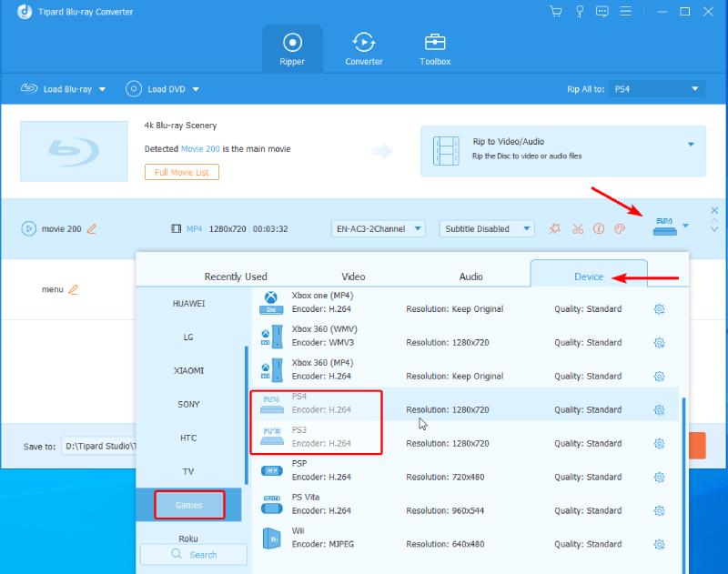The width and height of the screenshot is (728, 574).
Task: Choose the PSP profile
Action: (x=465, y=470)
